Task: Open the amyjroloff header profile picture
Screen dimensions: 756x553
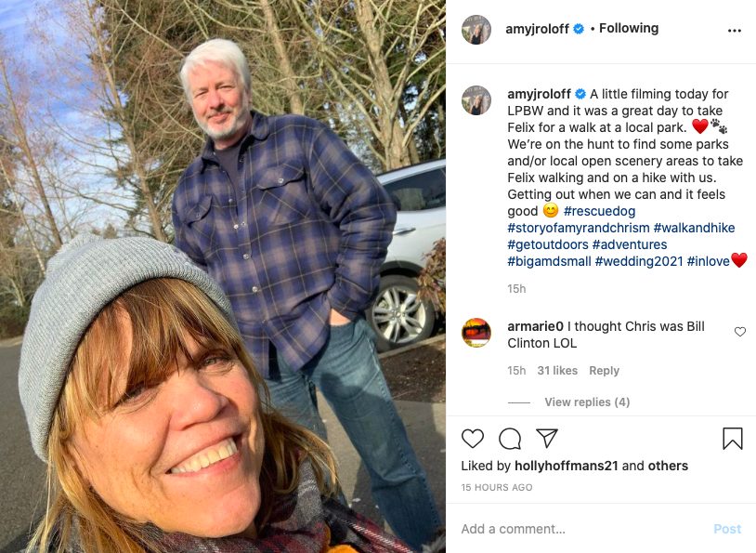Action: (476, 30)
